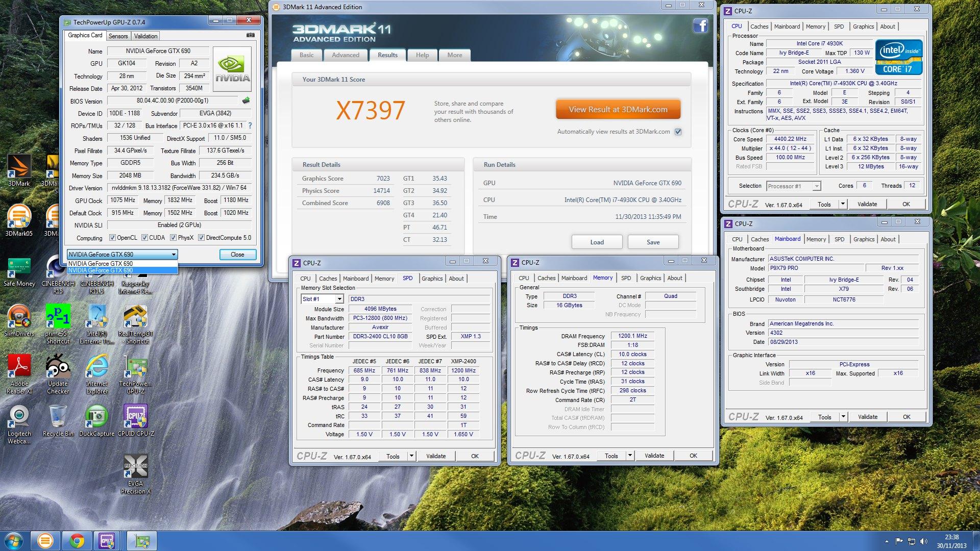Launch Intel Extreme Tuning desktop icon

click(x=96, y=324)
